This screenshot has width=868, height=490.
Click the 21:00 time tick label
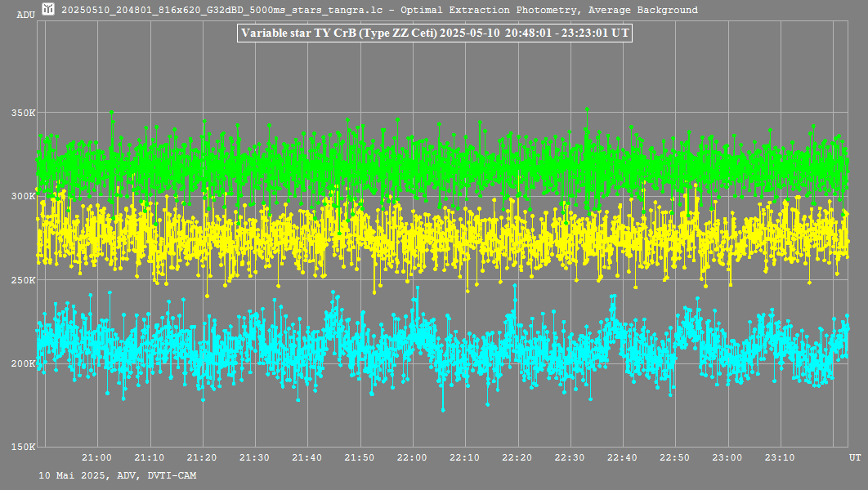tap(97, 457)
